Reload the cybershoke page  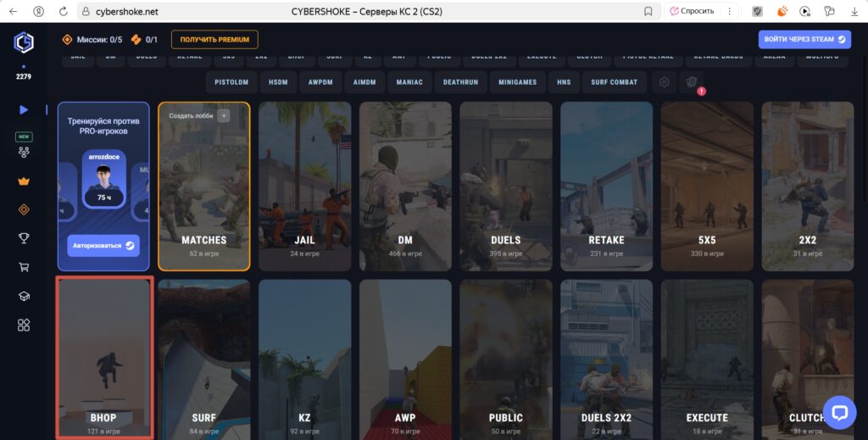(64, 11)
